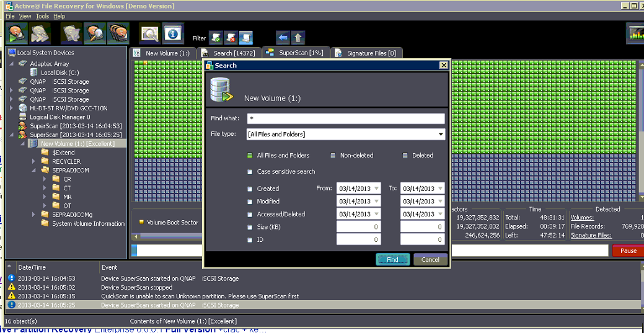The image size is (644, 333).
Task: Click the Volumes link in Detected panel
Action: (x=583, y=218)
